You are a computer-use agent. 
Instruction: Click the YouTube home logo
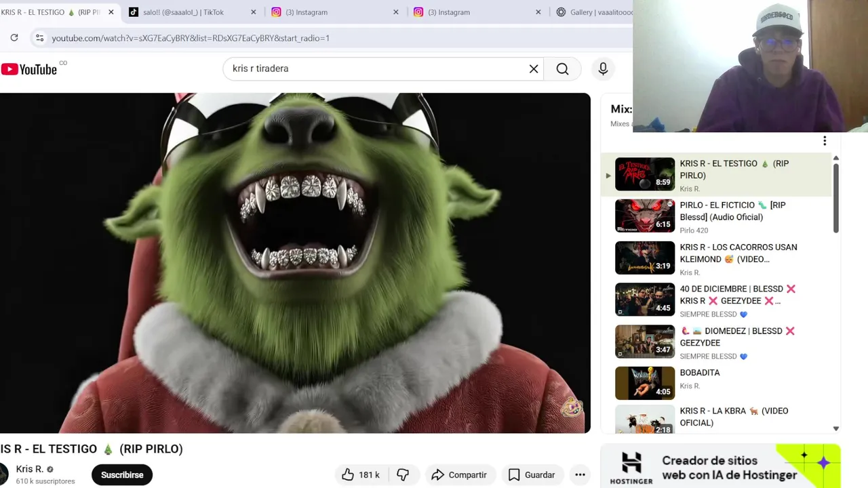(x=29, y=69)
